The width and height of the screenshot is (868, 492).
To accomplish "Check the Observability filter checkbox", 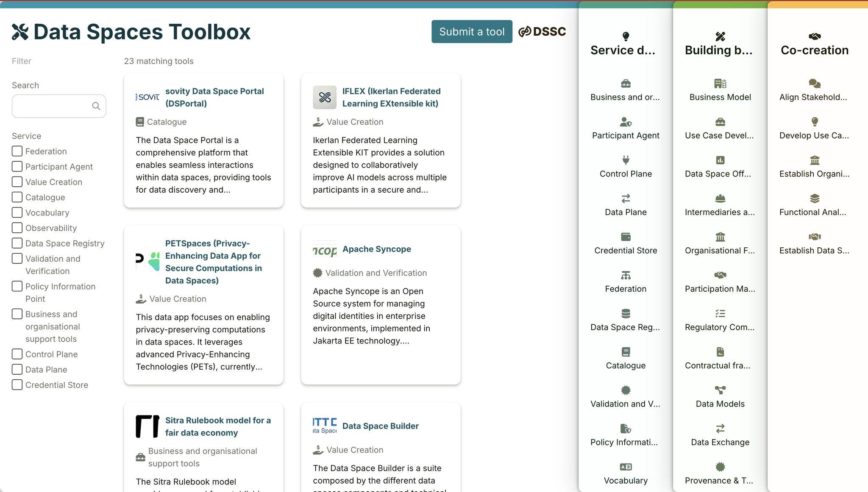I will pyautogui.click(x=17, y=228).
